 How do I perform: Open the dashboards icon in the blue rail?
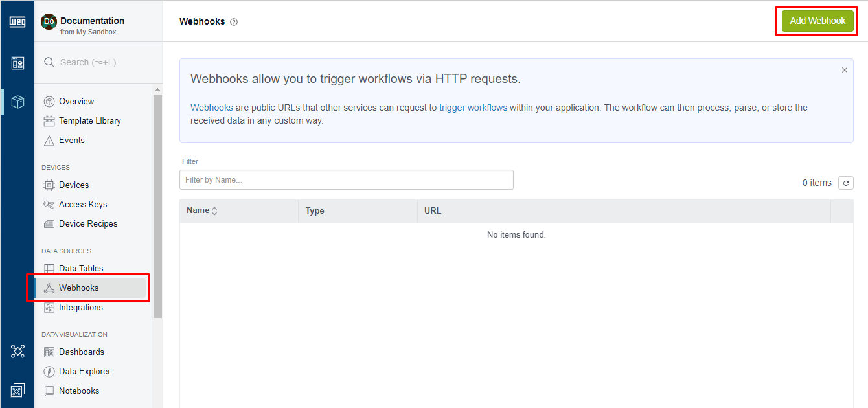click(x=17, y=63)
